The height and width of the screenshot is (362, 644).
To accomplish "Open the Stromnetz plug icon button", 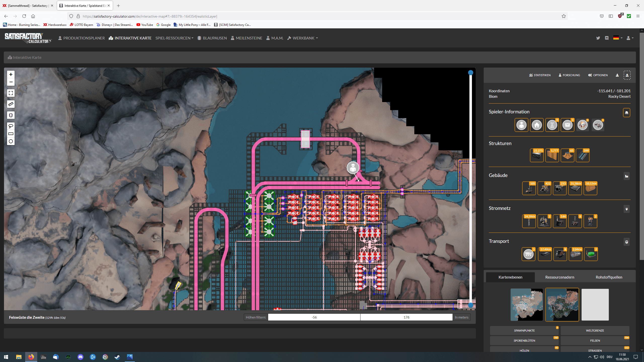I will [626, 209].
